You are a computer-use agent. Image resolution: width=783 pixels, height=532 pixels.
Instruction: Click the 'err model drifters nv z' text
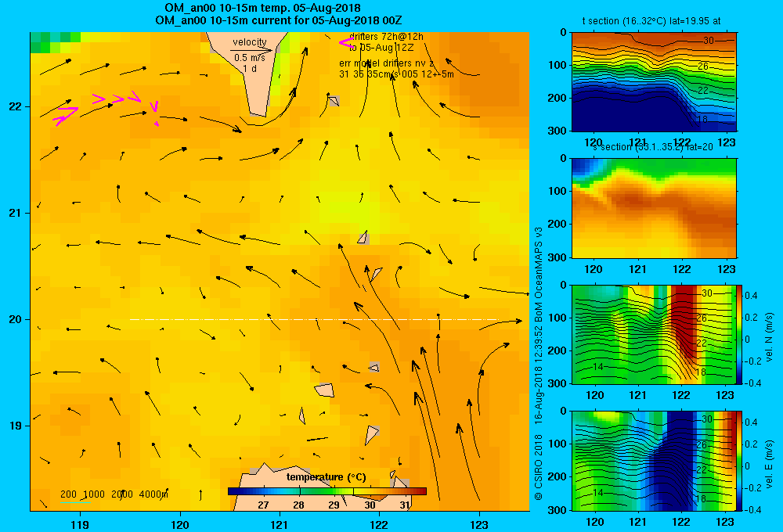point(387,63)
